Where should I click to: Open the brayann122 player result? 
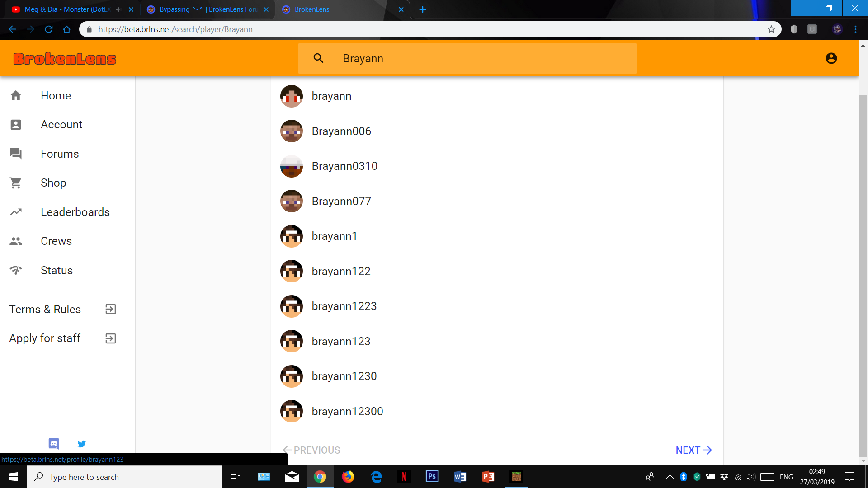click(x=497, y=271)
